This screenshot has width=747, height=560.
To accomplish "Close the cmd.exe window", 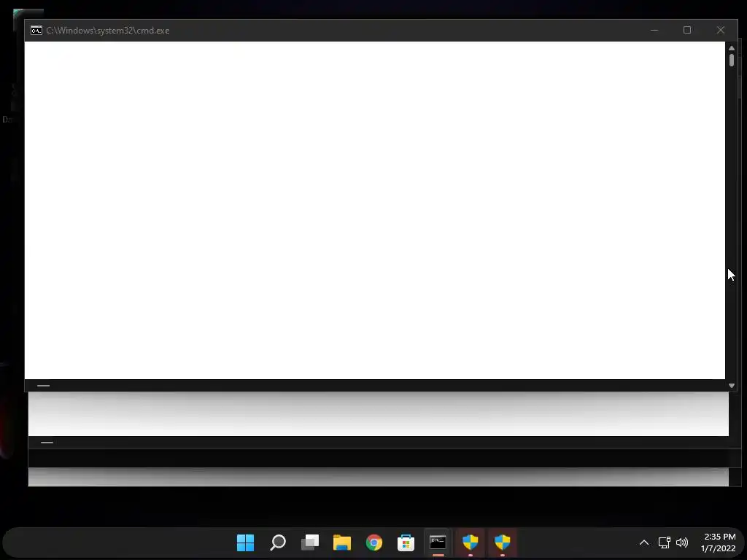I will click(x=720, y=30).
